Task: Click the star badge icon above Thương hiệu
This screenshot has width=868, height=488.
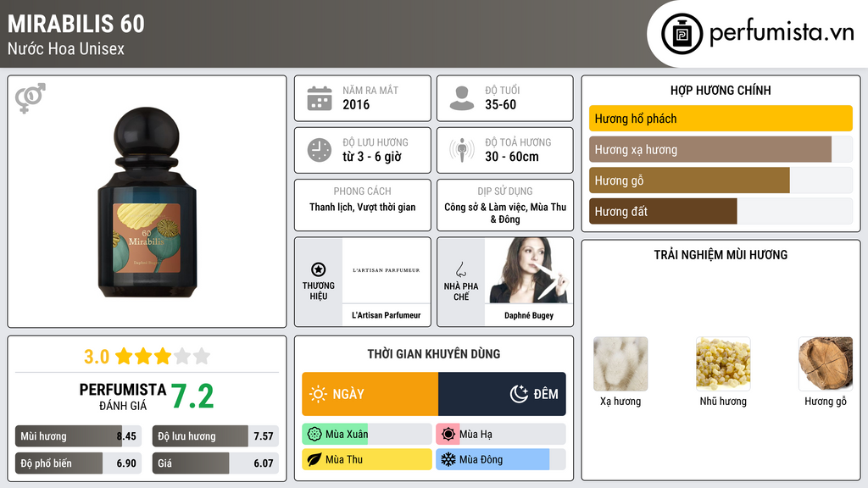Action: [319, 269]
